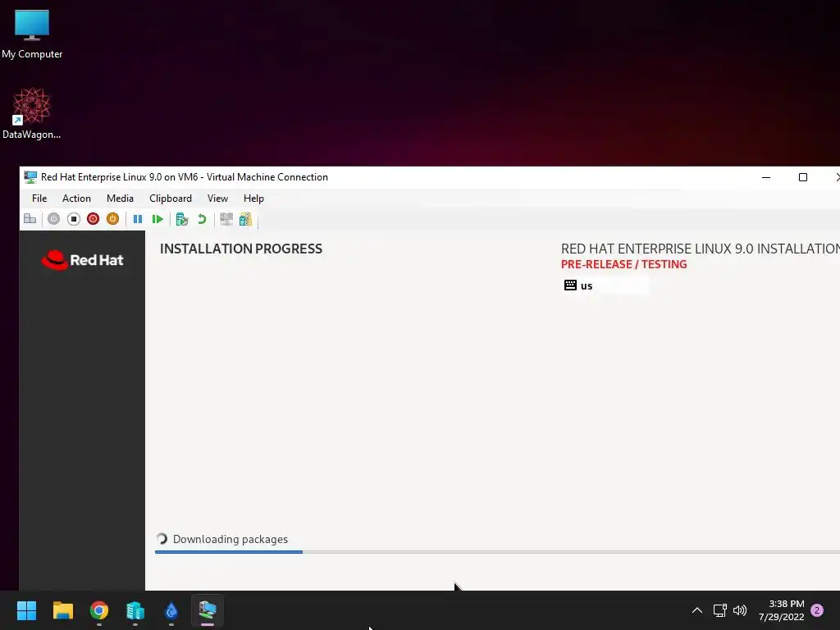840x630 pixels.
Task: Click the Downloading packages status text
Action: pyautogui.click(x=231, y=539)
